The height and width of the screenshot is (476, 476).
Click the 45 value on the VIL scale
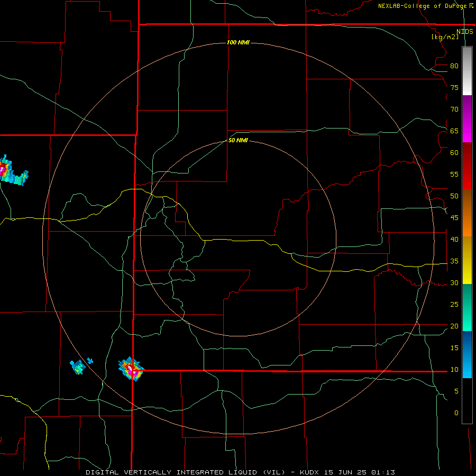(454, 218)
